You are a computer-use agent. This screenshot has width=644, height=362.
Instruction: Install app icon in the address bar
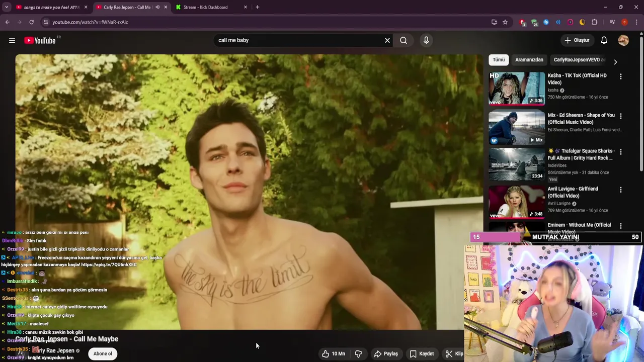tap(494, 22)
